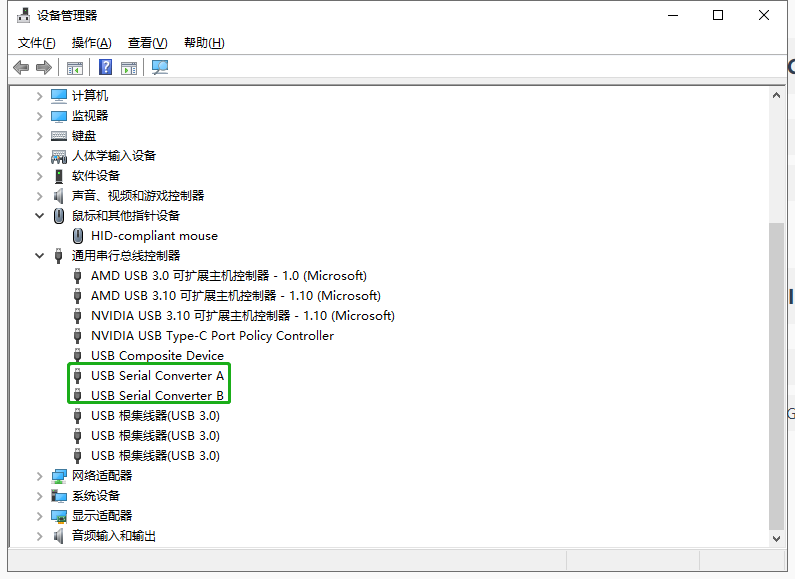795x579 pixels.
Task: Click Scan for hardware changes monitor icon
Action: click(x=160, y=67)
